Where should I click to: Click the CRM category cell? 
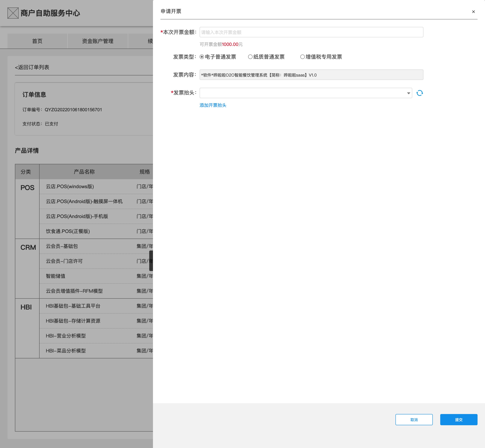click(x=27, y=269)
